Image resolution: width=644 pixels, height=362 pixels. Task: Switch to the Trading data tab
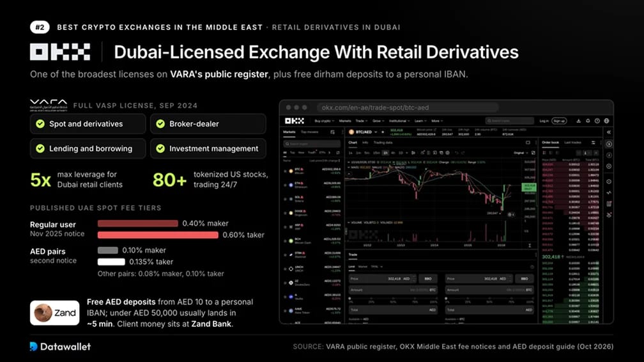click(x=383, y=143)
